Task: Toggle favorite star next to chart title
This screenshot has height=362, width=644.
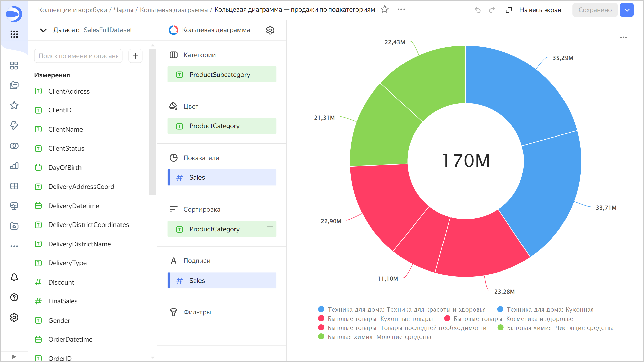Action: click(x=385, y=9)
